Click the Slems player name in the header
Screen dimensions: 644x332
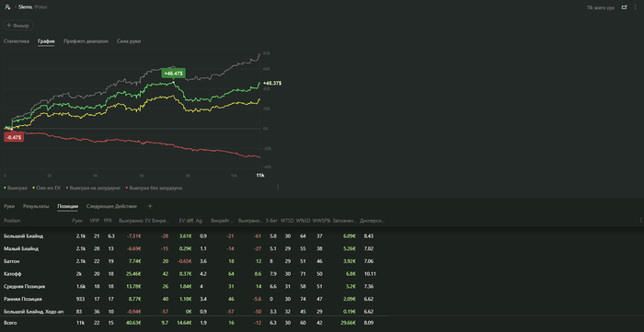coord(25,7)
